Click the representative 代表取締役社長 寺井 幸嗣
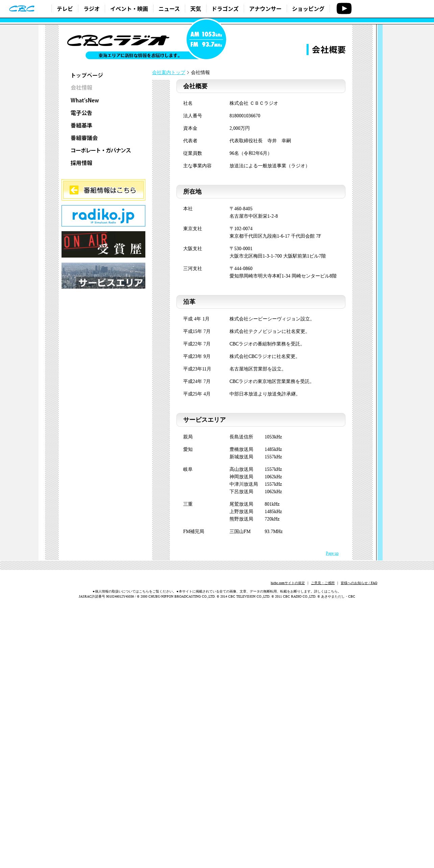The width and height of the screenshot is (434, 868). [x=260, y=141]
